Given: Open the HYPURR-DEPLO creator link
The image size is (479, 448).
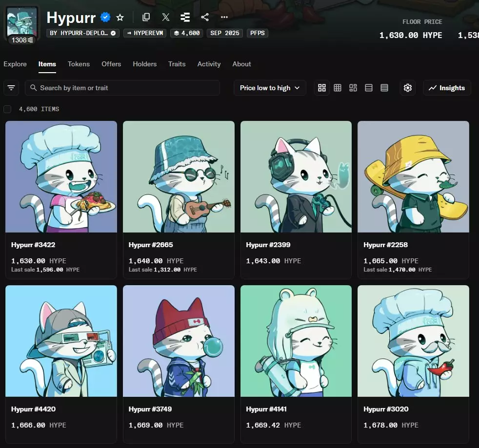Looking at the screenshot, I should (83, 33).
